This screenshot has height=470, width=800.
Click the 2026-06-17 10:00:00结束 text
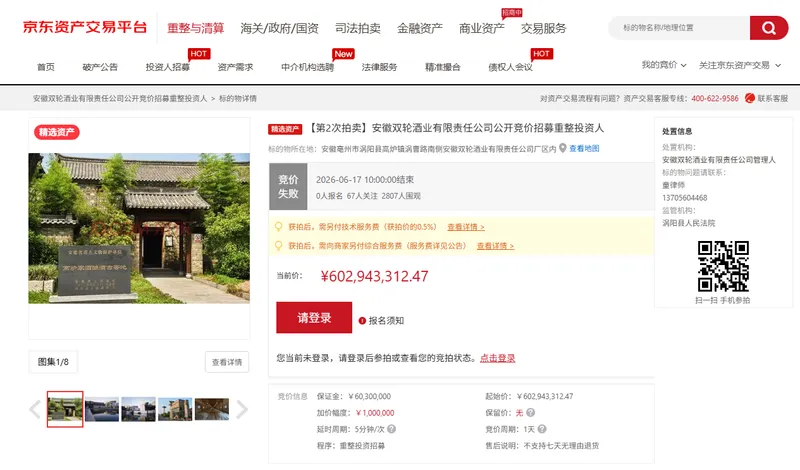[365, 180]
